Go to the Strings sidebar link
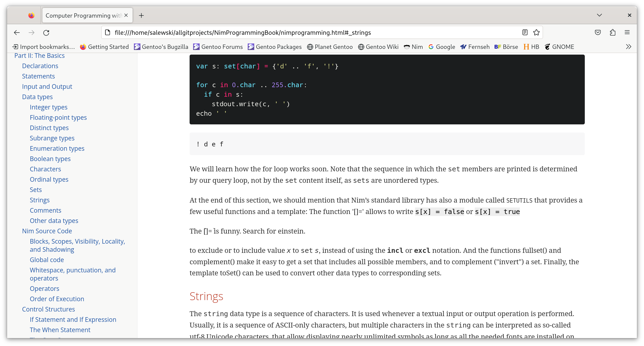Image resolution: width=644 pixels, height=346 pixels. (40, 200)
